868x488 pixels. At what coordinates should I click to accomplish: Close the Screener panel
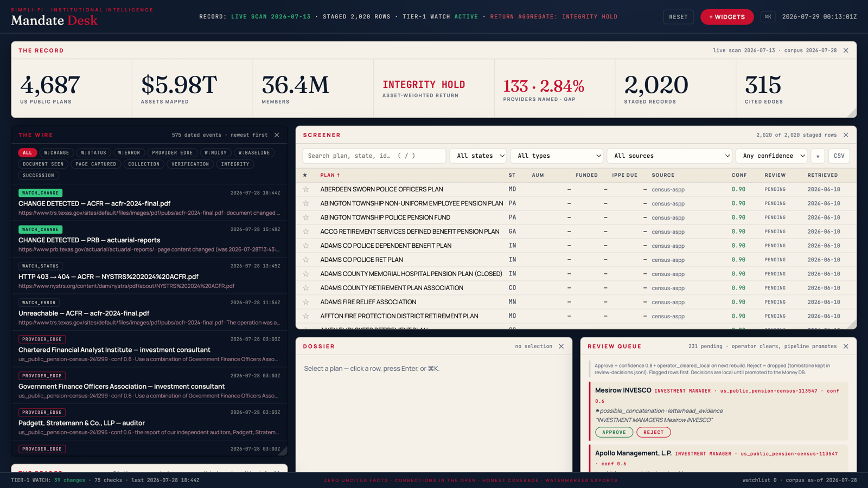pyautogui.click(x=846, y=135)
